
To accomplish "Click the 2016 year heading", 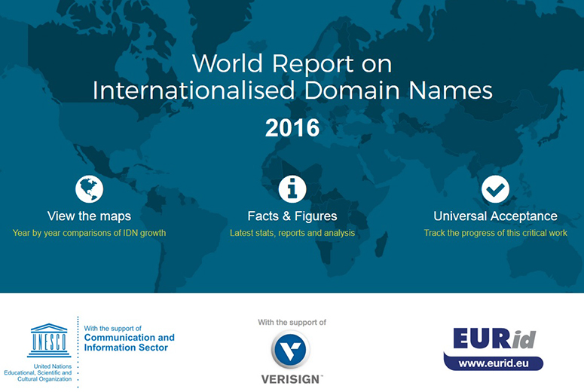I will [x=292, y=127].
